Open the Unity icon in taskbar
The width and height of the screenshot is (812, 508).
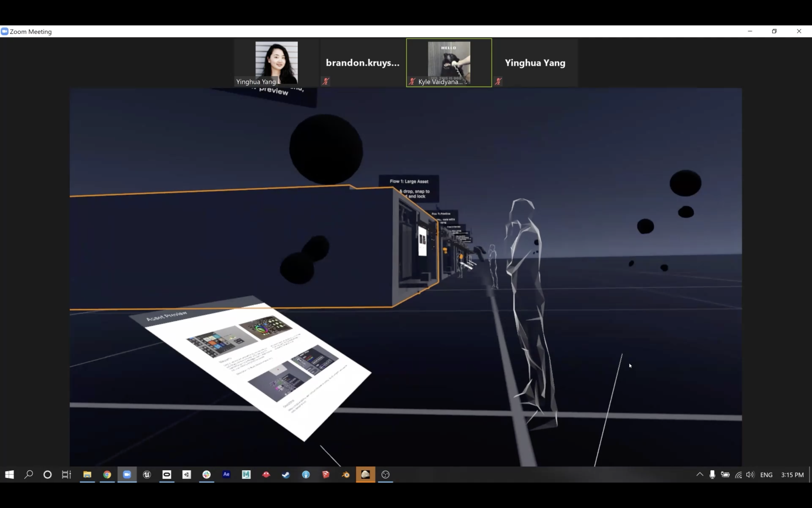tap(186, 474)
